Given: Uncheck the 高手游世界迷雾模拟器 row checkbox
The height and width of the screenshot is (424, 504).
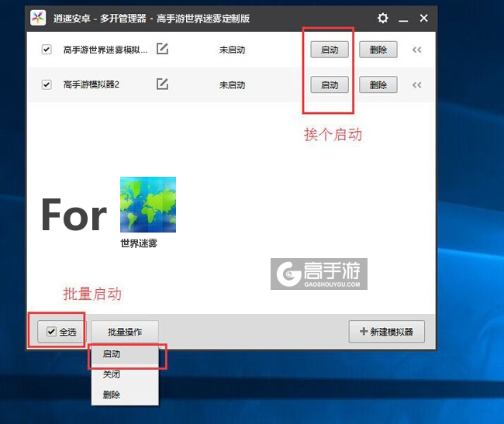Looking at the screenshot, I should (47, 50).
